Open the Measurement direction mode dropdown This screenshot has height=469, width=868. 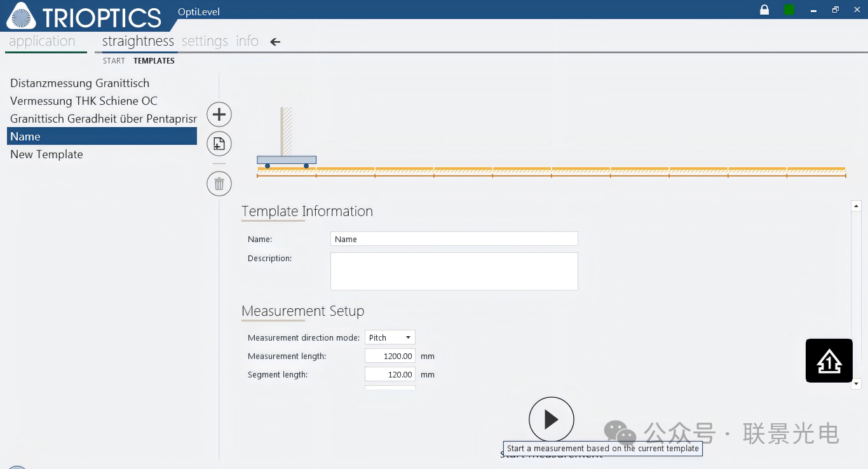point(390,338)
